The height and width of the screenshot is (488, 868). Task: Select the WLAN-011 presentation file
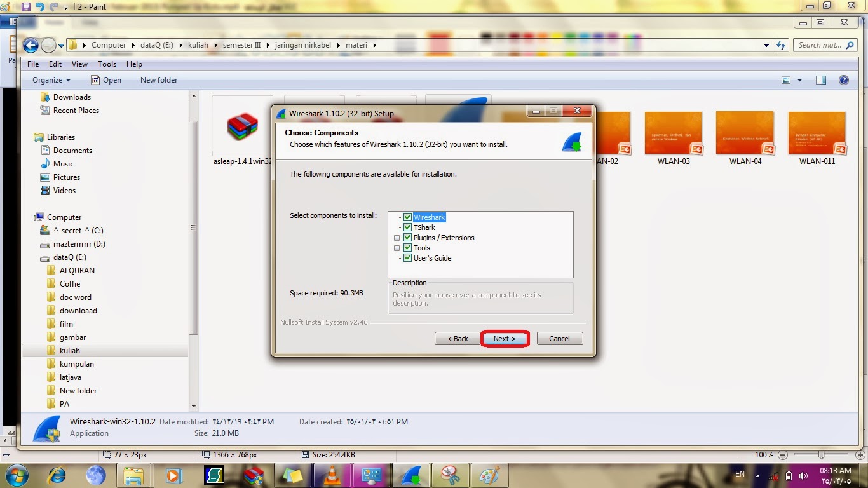[817, 138]
